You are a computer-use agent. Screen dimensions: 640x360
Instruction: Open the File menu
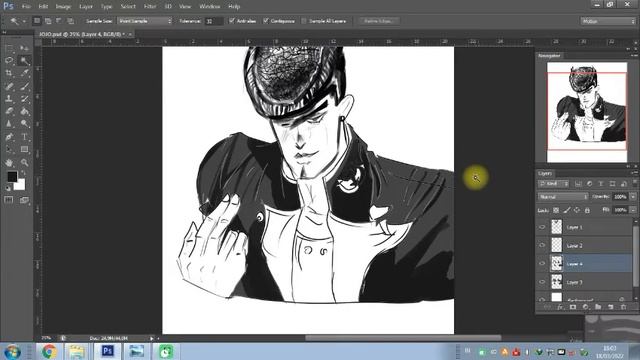(x=26, y=7)
